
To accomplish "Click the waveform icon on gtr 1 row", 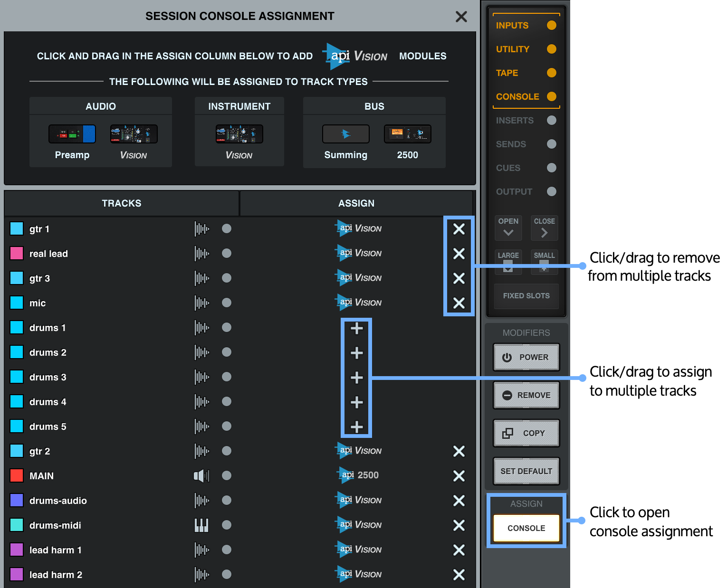I will (x=201, y=229).
